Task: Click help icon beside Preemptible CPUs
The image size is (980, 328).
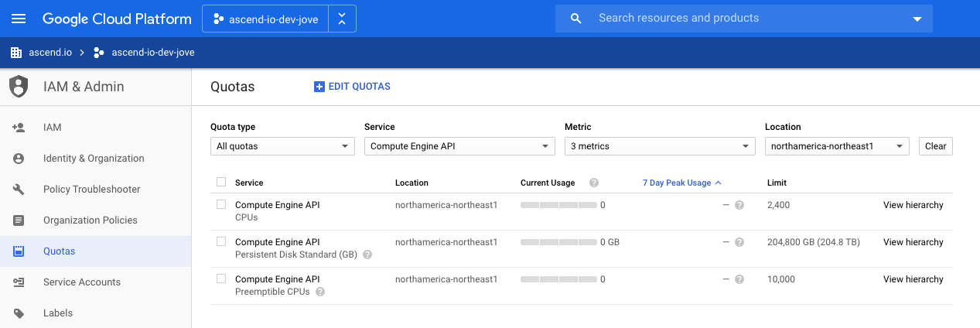Action: pos(320,292)
